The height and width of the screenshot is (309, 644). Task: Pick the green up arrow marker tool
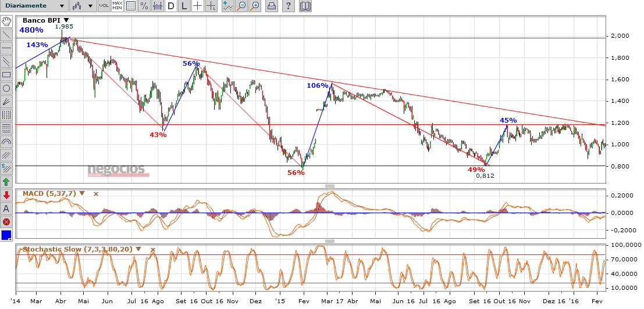click(6, 182)
